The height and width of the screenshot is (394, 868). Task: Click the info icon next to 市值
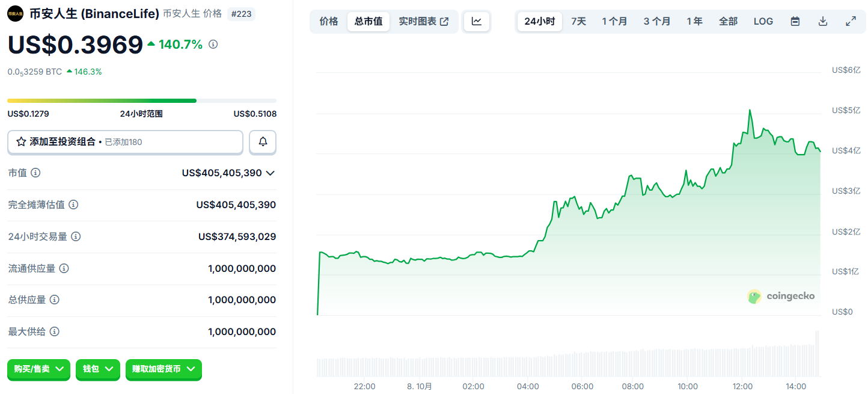pyautogui.click(x=35, y=173)
